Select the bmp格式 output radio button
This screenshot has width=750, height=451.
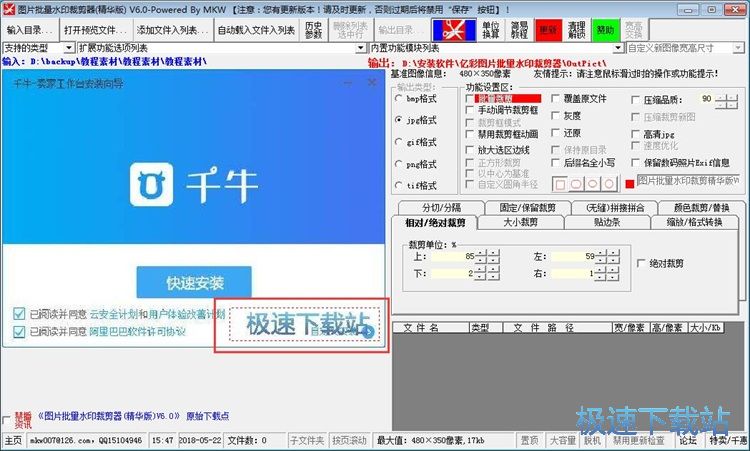coord(398,98)
